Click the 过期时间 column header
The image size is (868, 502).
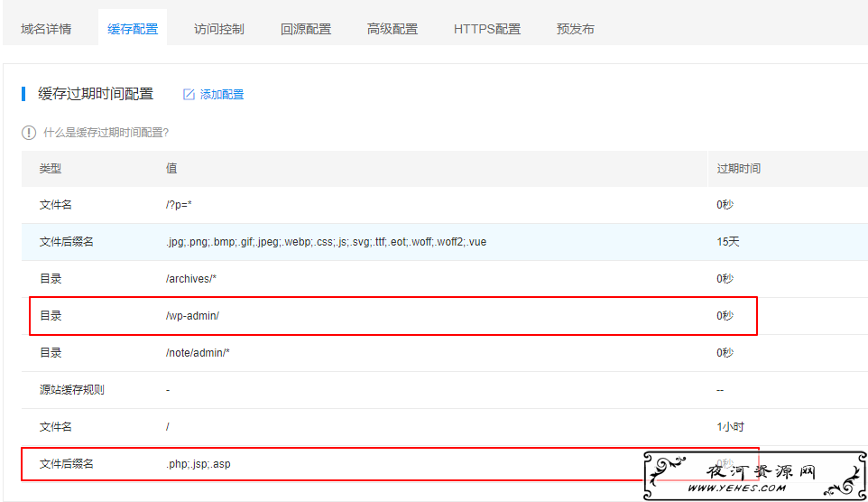(x=739, y=169)
